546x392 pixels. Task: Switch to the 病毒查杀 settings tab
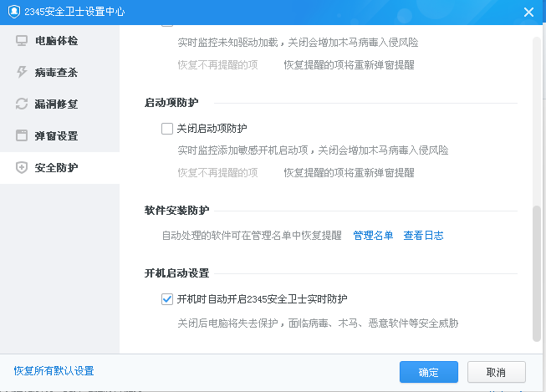click(59, 73)
